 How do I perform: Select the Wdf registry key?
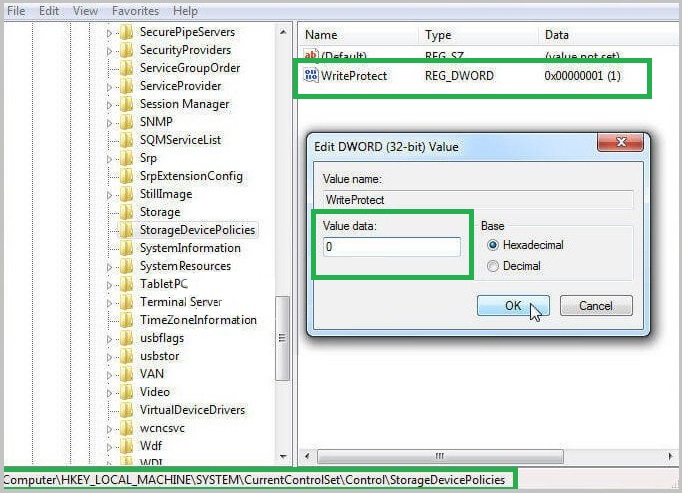[150, 446]
